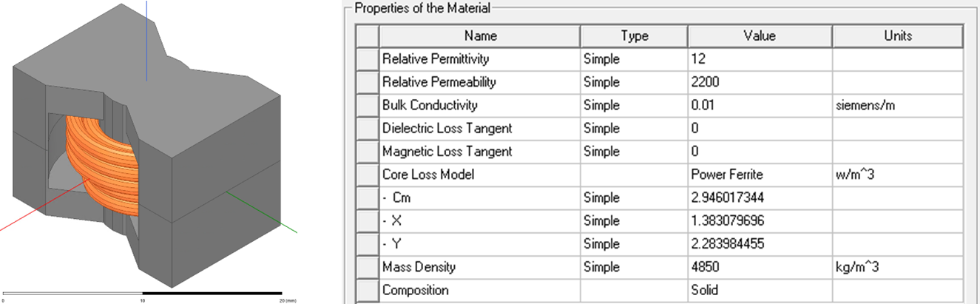
Task: Edit the Cm coefficient value
Action: [760, 197]
